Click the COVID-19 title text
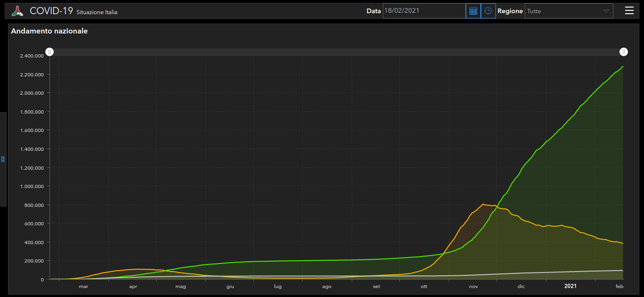 coord(51,11)
